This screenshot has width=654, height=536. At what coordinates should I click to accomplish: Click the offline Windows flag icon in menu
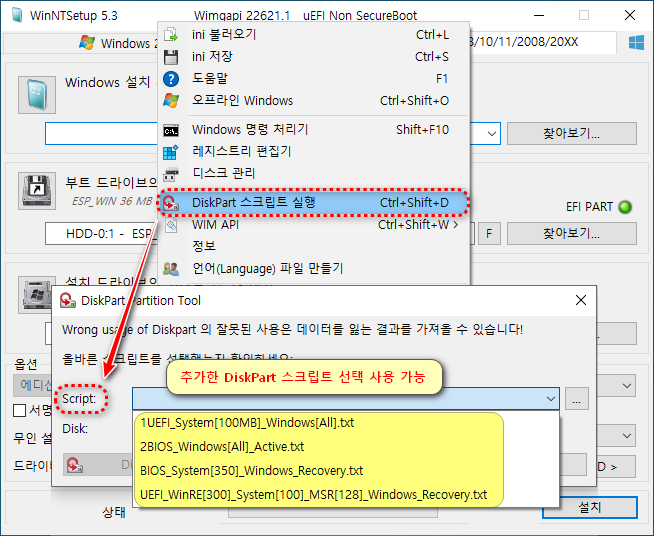click(171, 101)
